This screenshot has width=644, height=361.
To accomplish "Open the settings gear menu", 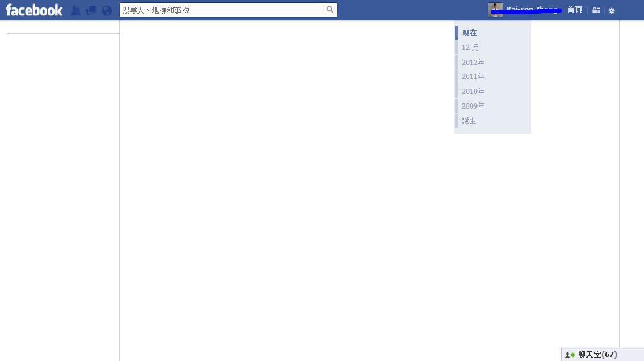I will pyautogui.click(x=612, y=11).
